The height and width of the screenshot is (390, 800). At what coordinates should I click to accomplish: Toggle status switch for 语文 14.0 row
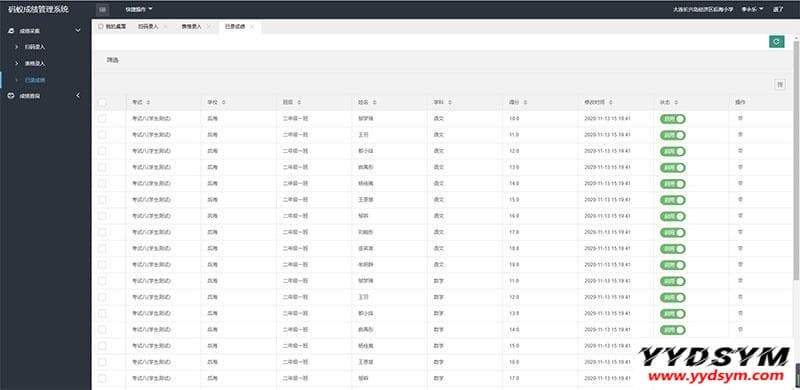click(x=672, y=183)
